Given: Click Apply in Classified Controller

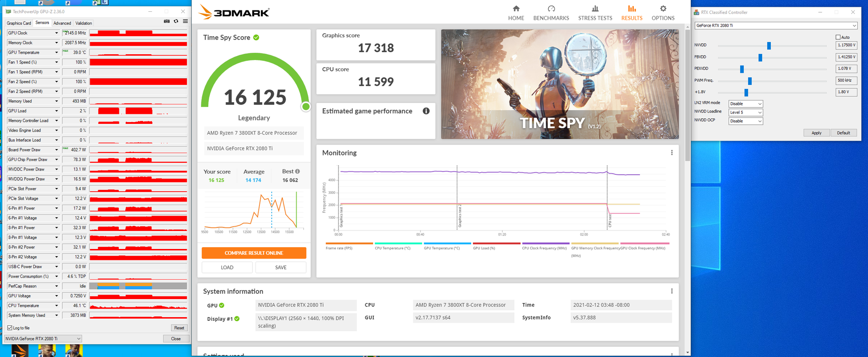Looking at the screenshot, I should (816, 133).
